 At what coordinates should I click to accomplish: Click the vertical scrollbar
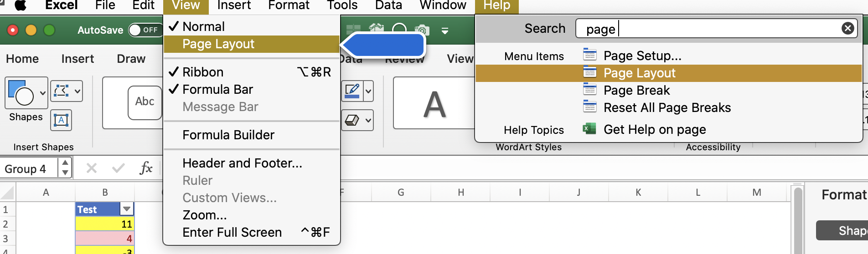coord(798,219)
